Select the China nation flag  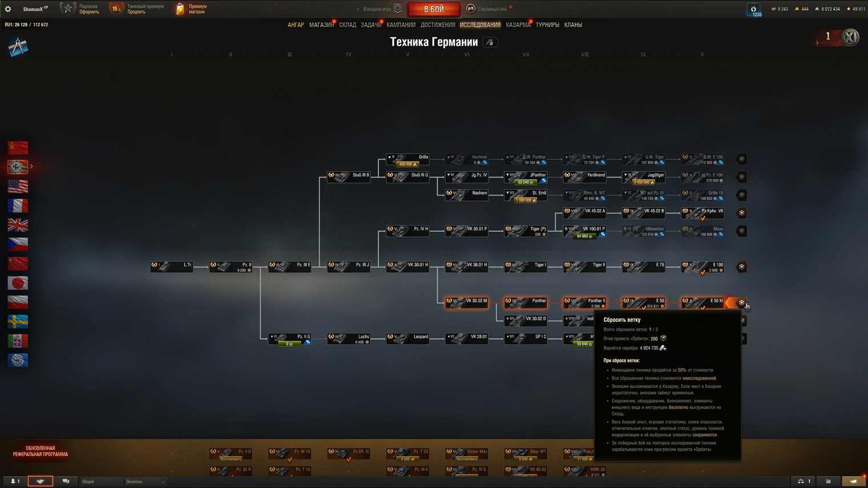tap(18, 264)
